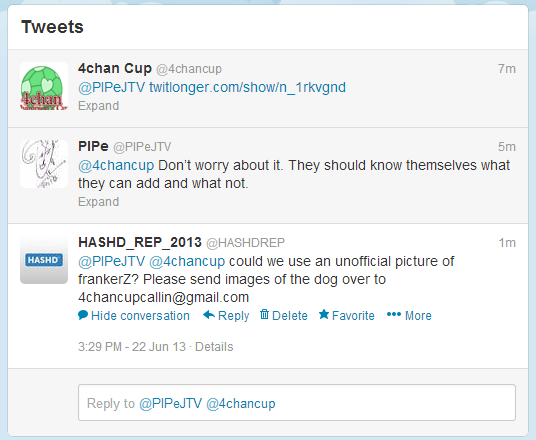The image size is (536, 440).
Task: Click the Details link under timestamp
Action: coord(214,347)
